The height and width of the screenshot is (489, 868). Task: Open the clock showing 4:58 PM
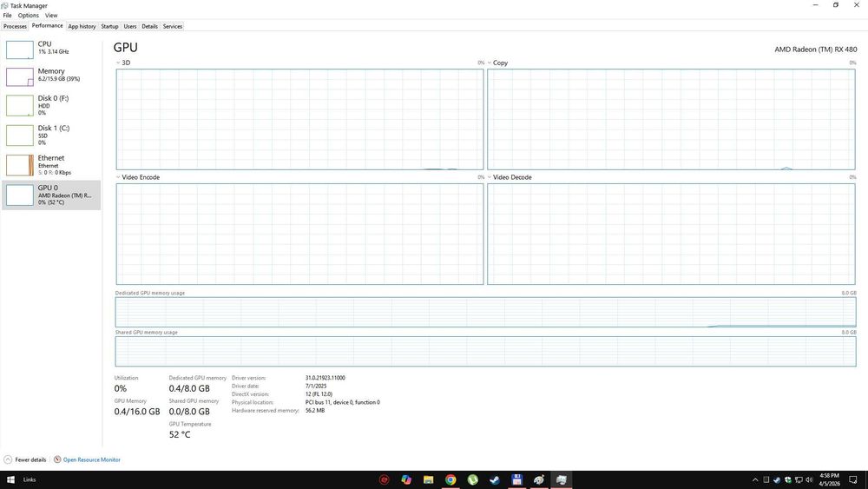tap(829, 479)
